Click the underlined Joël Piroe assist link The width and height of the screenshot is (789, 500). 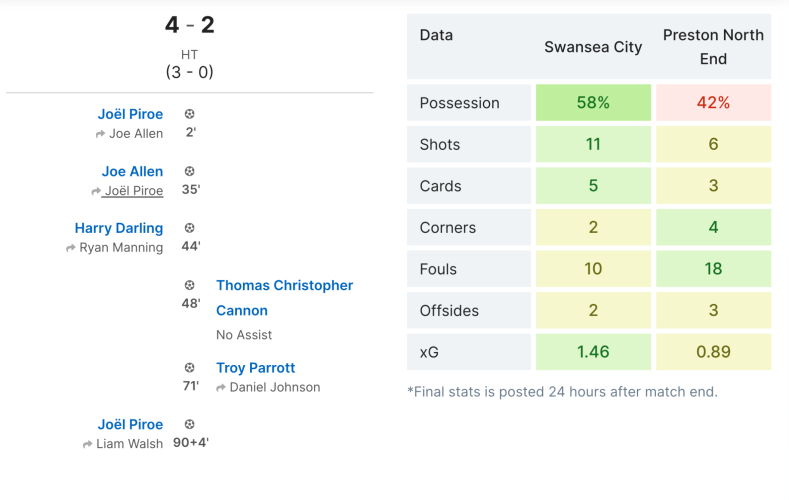133,191
